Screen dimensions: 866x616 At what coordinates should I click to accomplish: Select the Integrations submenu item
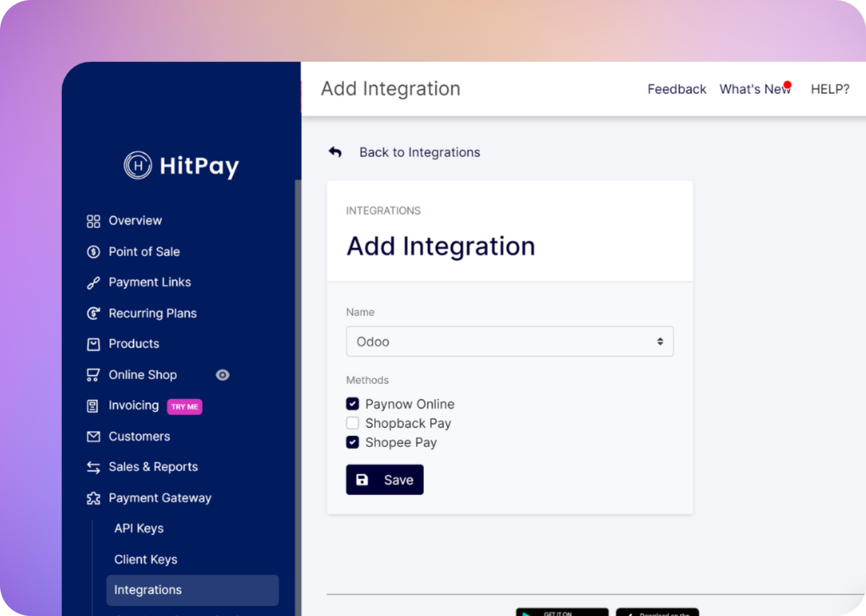click(x=192, y=590)
